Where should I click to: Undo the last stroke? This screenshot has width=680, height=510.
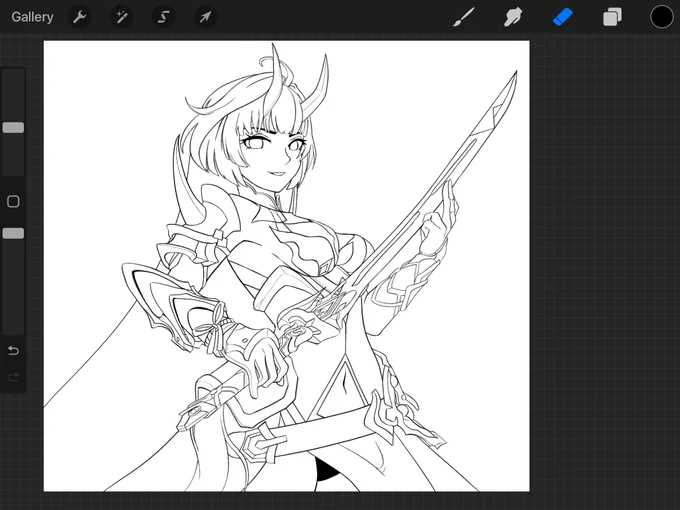point(13,350)
